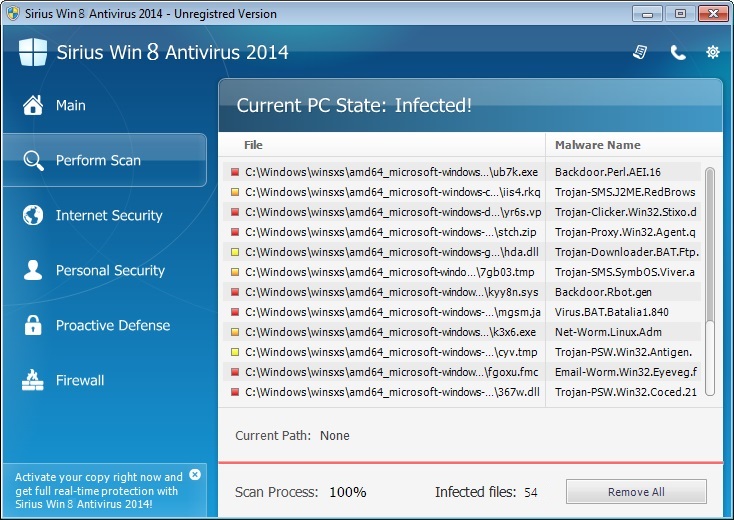Click the file path ending in 367w.dll
Viewport: 734px width, 520px height.
392,392
